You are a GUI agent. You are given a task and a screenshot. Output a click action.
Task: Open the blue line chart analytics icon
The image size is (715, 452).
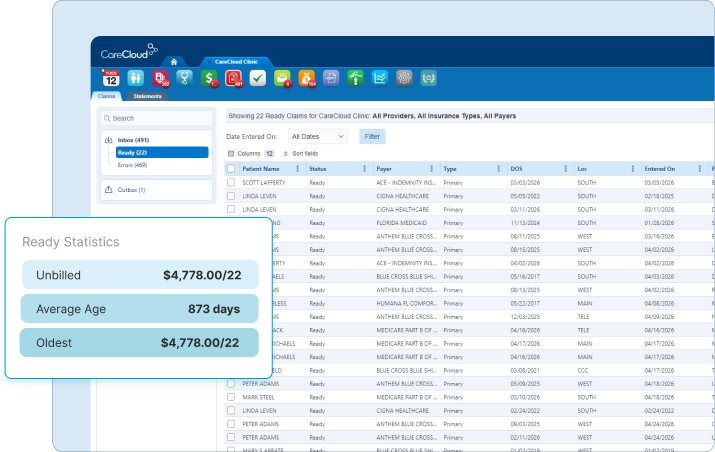[x=379, y=78]
